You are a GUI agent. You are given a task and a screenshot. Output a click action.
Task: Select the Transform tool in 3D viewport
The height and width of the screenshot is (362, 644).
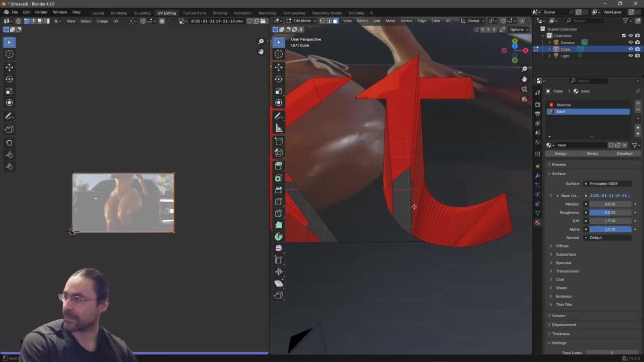click(x=279, y=103)
